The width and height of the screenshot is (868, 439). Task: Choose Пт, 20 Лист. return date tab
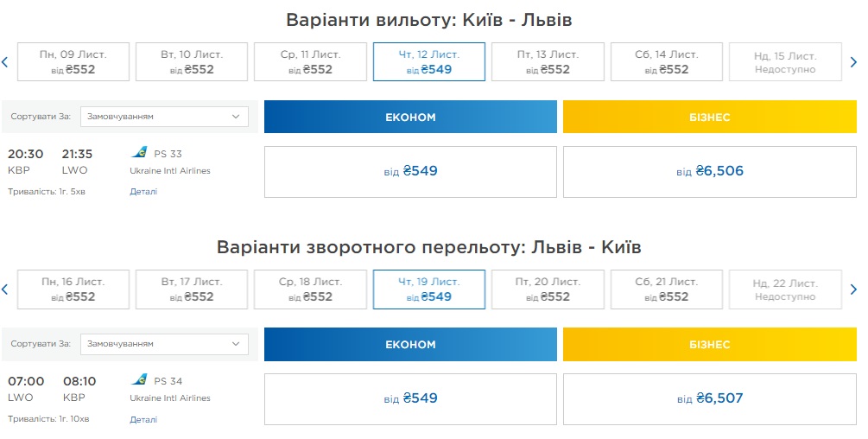coord(548,289)
